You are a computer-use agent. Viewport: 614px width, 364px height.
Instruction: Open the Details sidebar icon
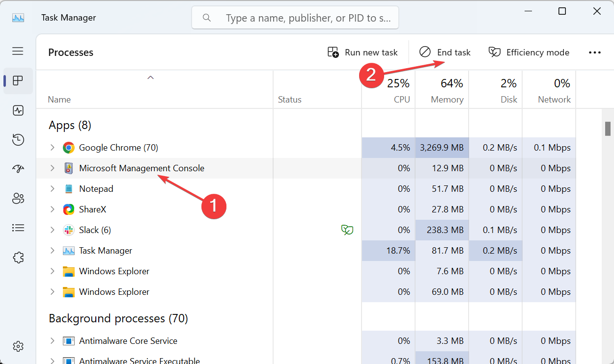coord(18,228)
